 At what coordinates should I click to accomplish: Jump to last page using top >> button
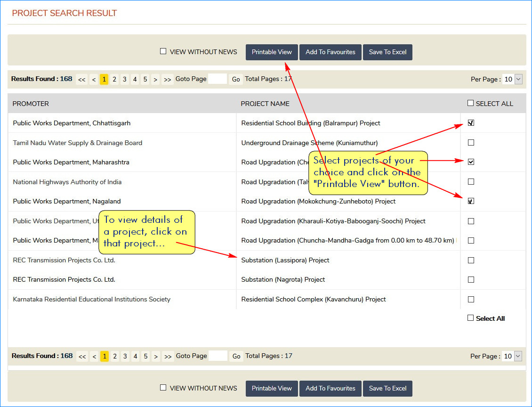point(167,80)
